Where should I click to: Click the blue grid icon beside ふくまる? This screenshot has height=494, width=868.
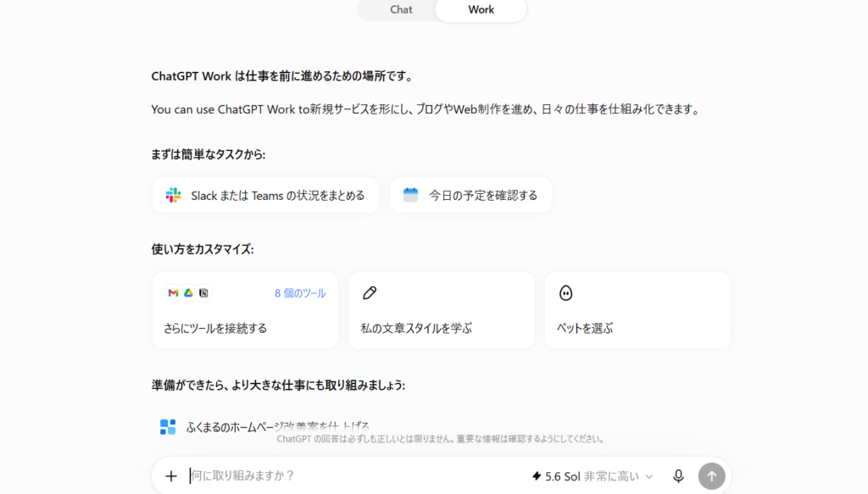[168, 427]
